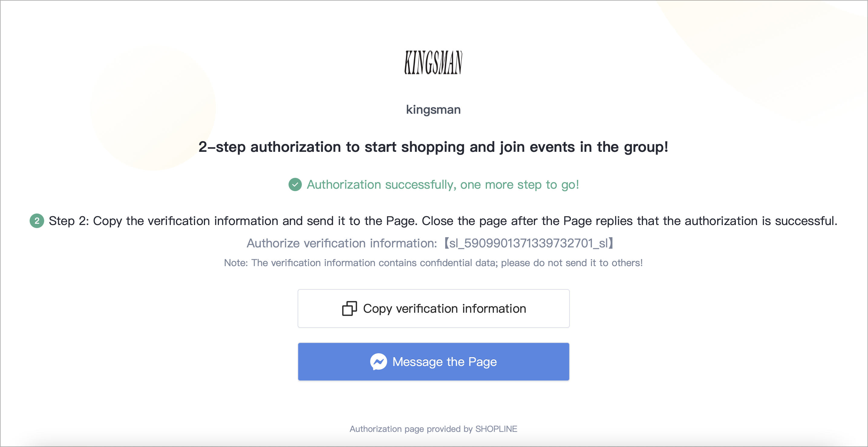Click the green step 2 number badge
The image size is (868, 447).
click(37, 221)
